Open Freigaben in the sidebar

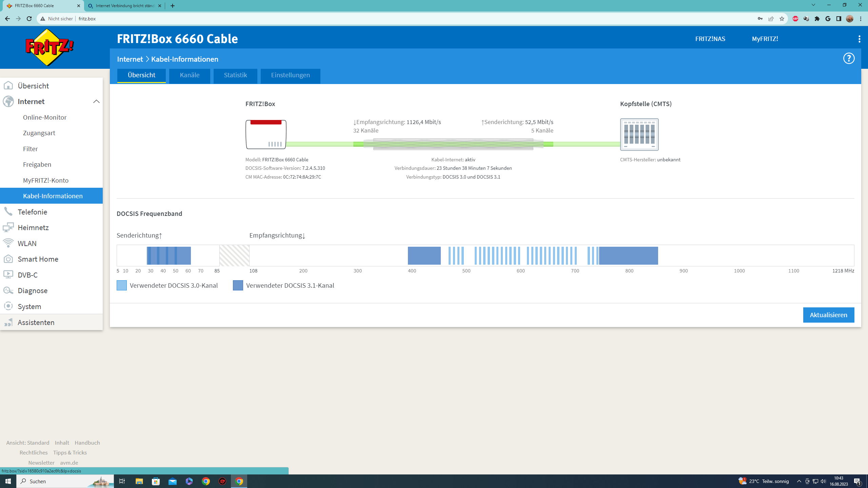pyautogui.click(x=37, y=164)
